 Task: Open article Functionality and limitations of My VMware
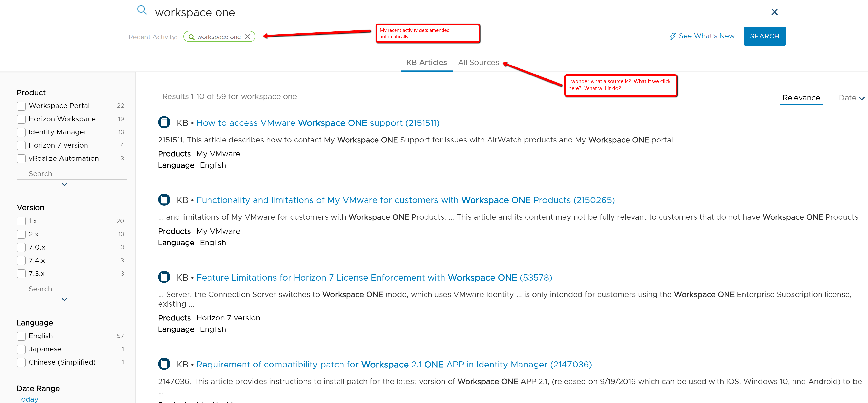(x=405, y=200)
